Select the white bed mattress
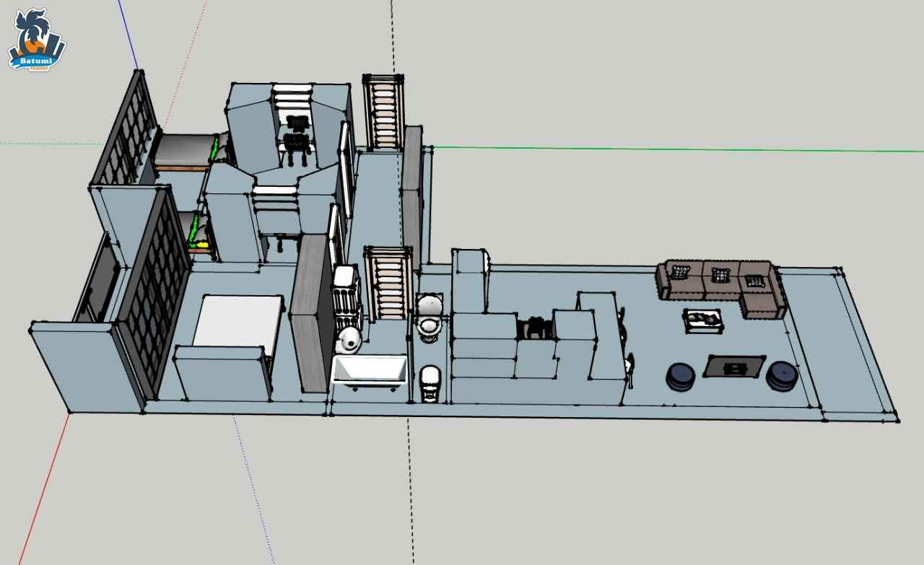924x565 pixels. click(237, 322)
